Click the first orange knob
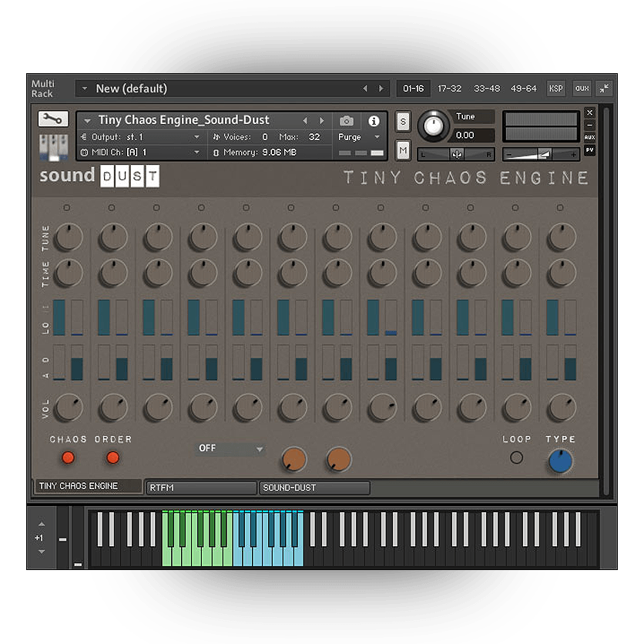 coord(293,459)
